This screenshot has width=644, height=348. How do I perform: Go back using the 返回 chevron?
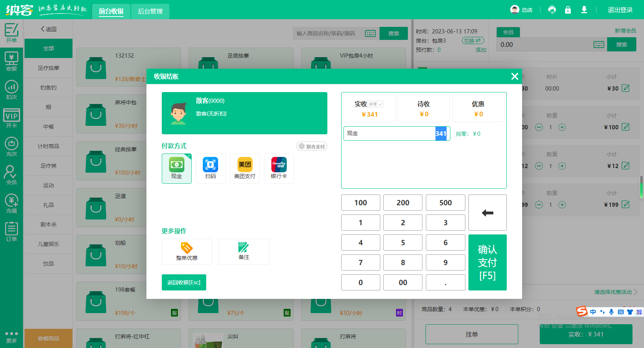coord(49,29)
